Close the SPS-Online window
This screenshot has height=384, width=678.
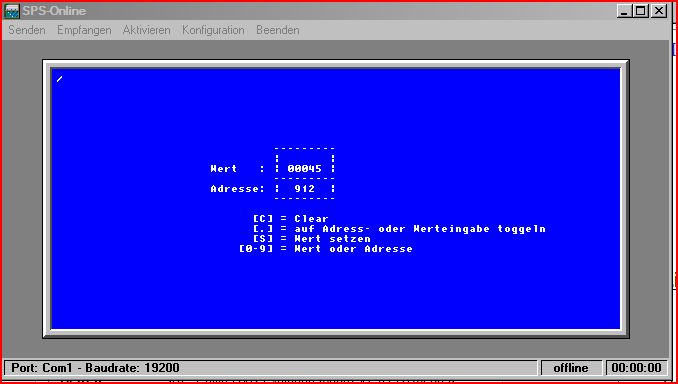[x=659, y=11]
